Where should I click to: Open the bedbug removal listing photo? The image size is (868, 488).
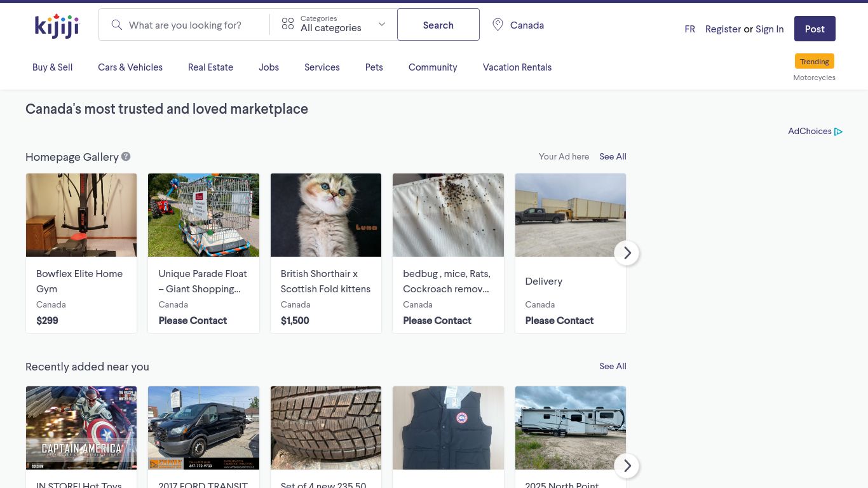click(x=448, y=215)
